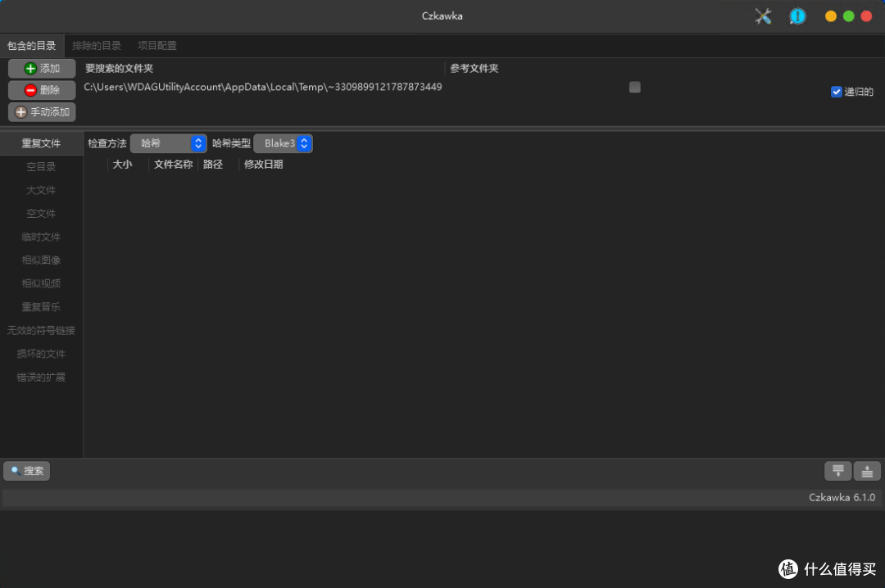The height and width of the screenshot is (588, 885).
Task: Maximize the window with the green button
Action: tap(848, 16)
